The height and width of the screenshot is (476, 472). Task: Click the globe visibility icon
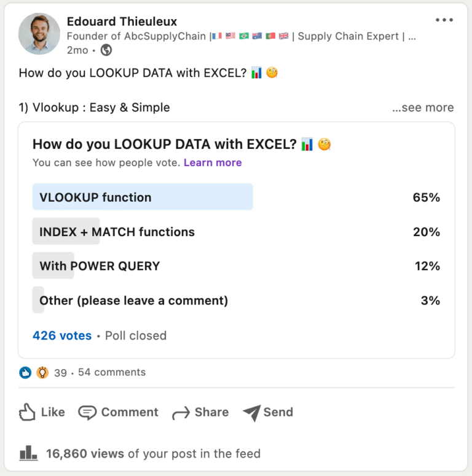pos(106,50)
